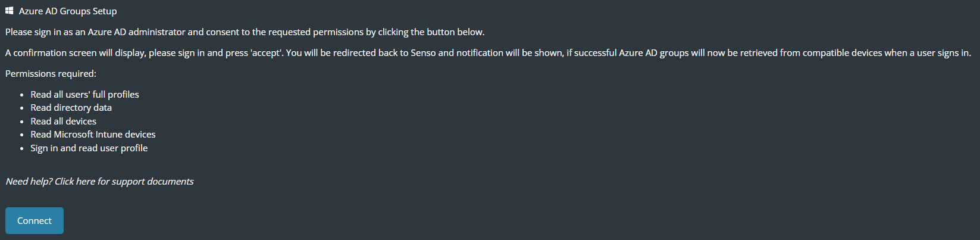Click the Connect button
This screenshot has height=240, width=980.
click(x=35, y=220)
